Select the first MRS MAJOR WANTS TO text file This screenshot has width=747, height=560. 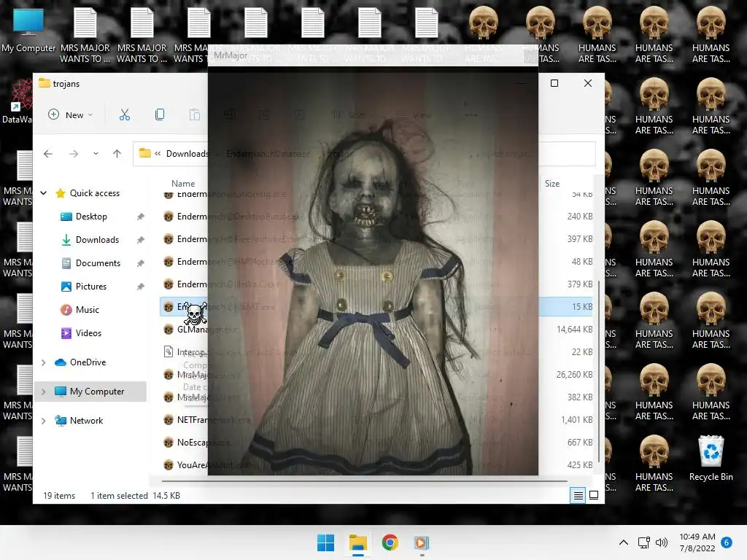click(85, 35)
